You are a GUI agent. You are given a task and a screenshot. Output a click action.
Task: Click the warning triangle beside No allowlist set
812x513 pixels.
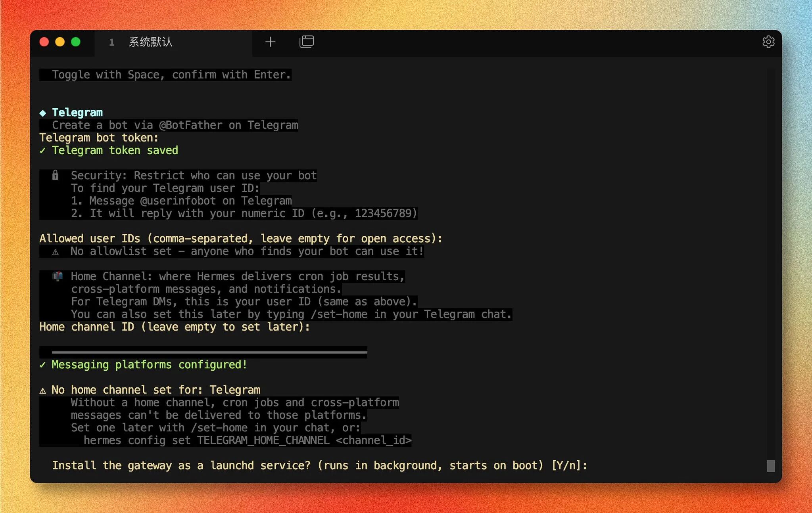(x=56, y=252)
